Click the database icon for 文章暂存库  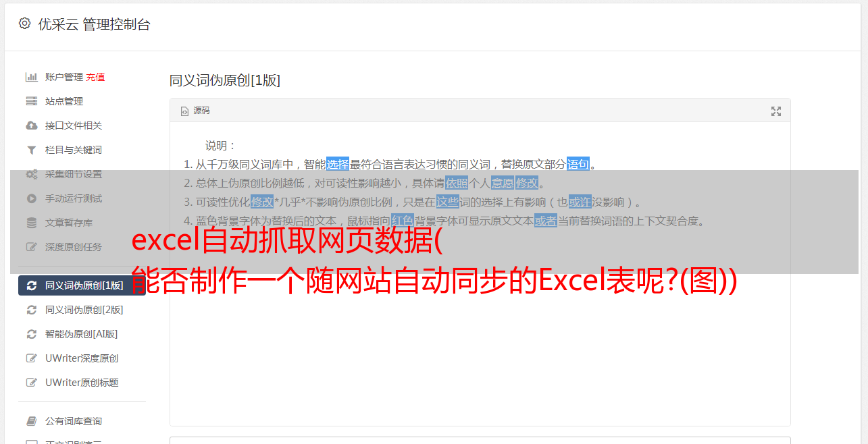(31, 223)
